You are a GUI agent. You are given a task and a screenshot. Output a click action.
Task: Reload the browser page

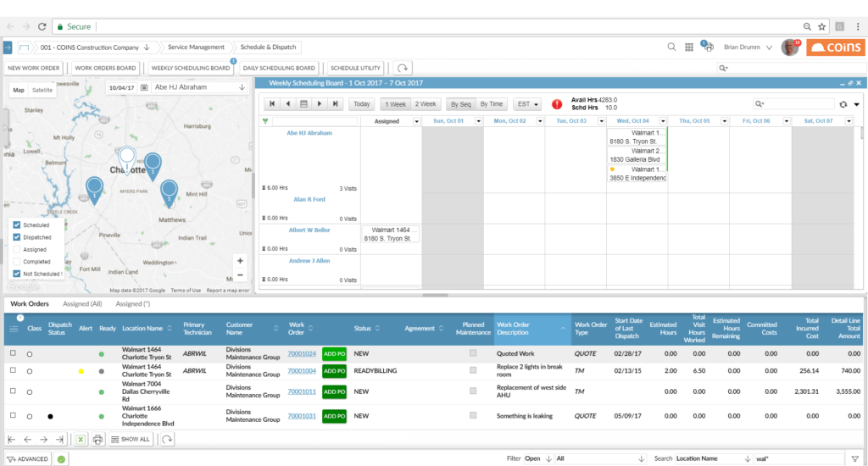pyautogui.click(x=42, y=26)
